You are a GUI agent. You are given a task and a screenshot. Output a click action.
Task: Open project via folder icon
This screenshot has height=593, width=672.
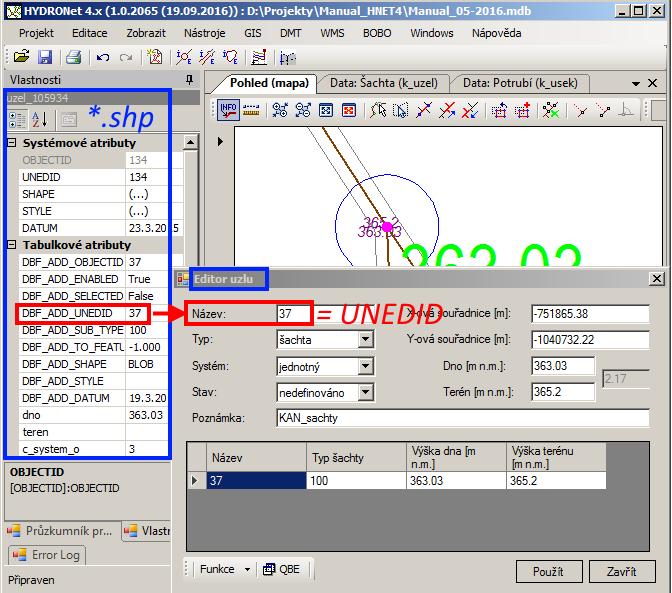click(21, 57)
